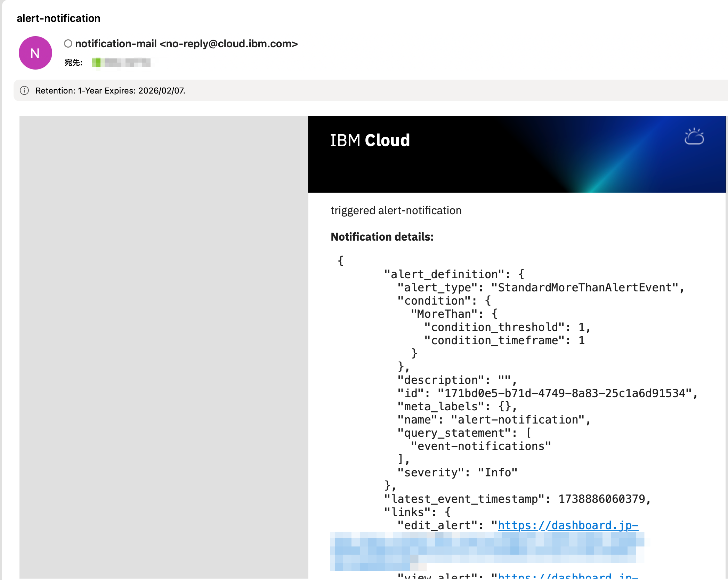Click the latest_event_timestamp value 1738886060379
Image resolution: width=728 pixels, height=580 pixels.
(x=601, y=499)
